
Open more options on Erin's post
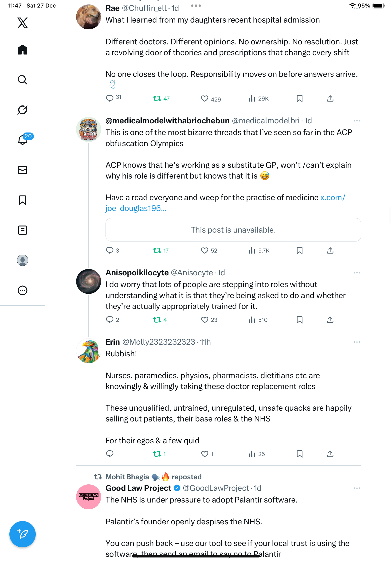(357, 342)
